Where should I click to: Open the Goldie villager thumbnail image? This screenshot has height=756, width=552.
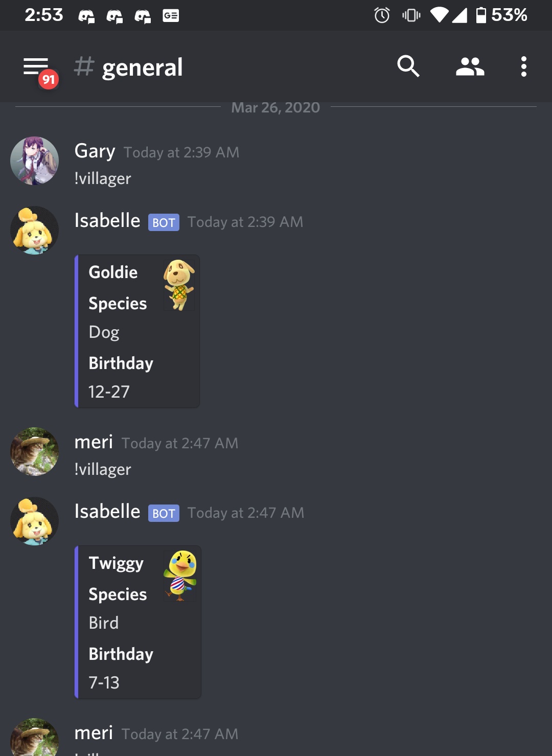179,285
